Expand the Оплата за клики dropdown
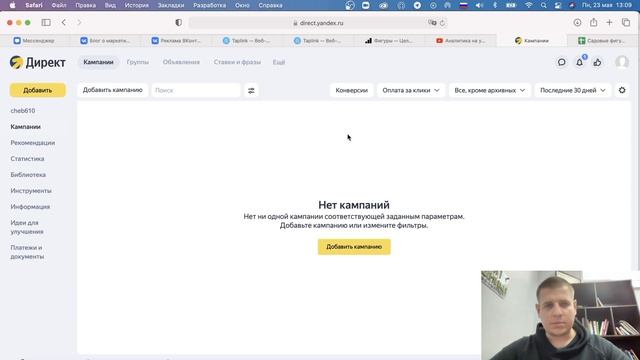 411,90
